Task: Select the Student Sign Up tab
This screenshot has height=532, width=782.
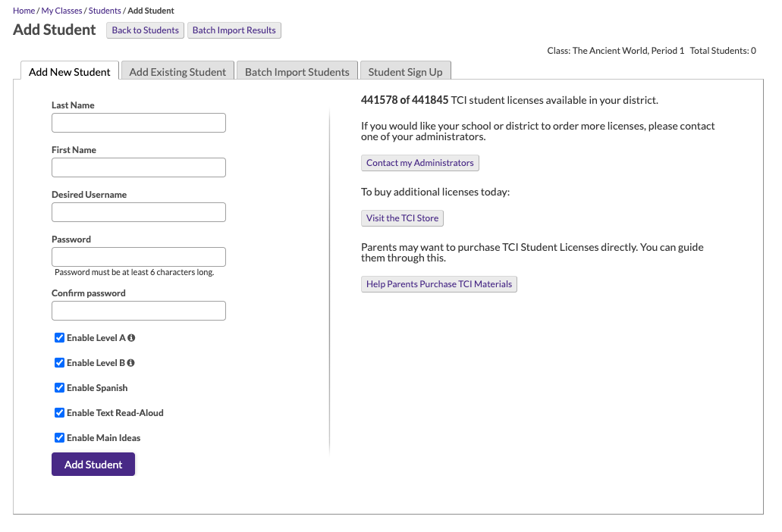Action: (406, 71)
